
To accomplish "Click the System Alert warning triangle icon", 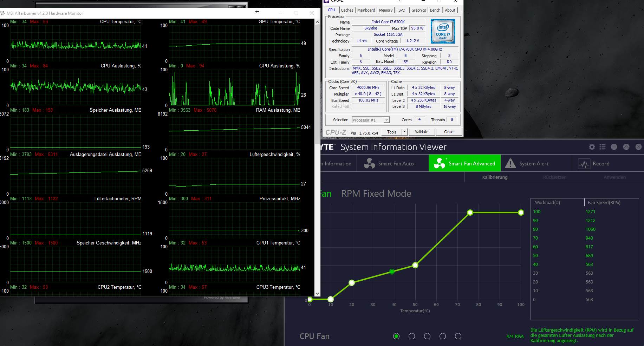I will (510, 163).
